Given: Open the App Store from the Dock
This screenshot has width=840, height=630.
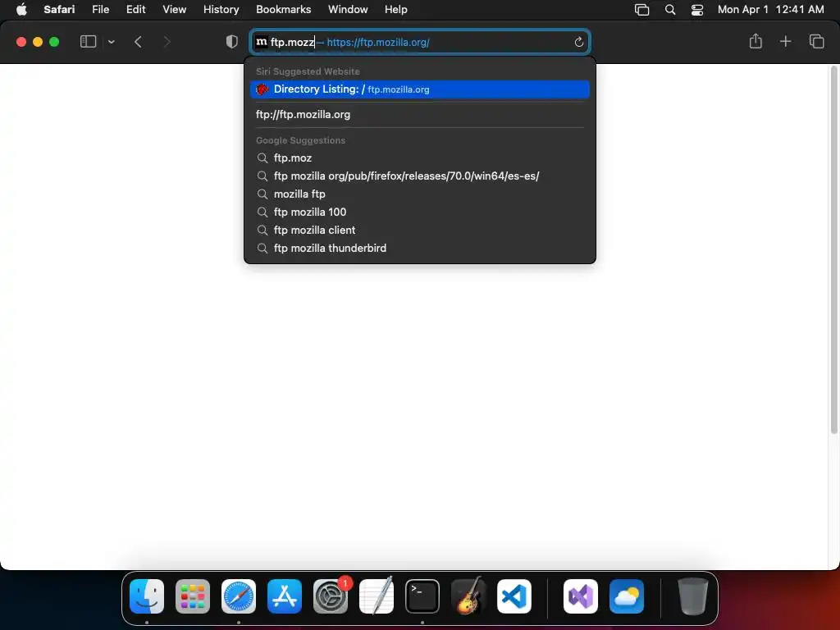Looking at the screenshot, I should click(x=285, y=596).
